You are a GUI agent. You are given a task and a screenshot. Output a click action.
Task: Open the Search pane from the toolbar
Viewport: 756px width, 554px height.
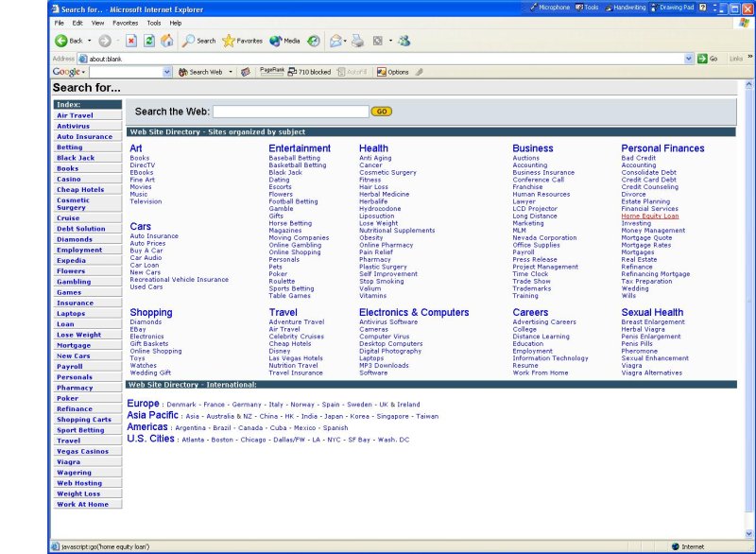tap(198, 41)
